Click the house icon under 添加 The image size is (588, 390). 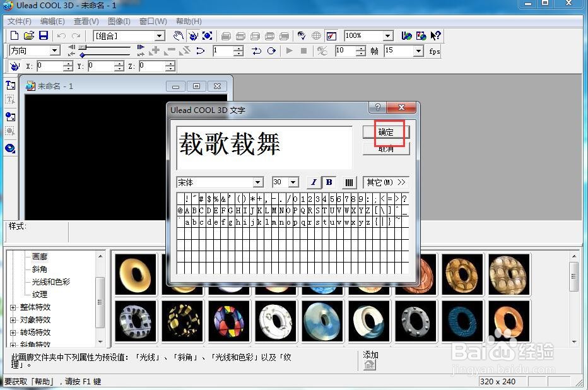click(x=369, y=365)
